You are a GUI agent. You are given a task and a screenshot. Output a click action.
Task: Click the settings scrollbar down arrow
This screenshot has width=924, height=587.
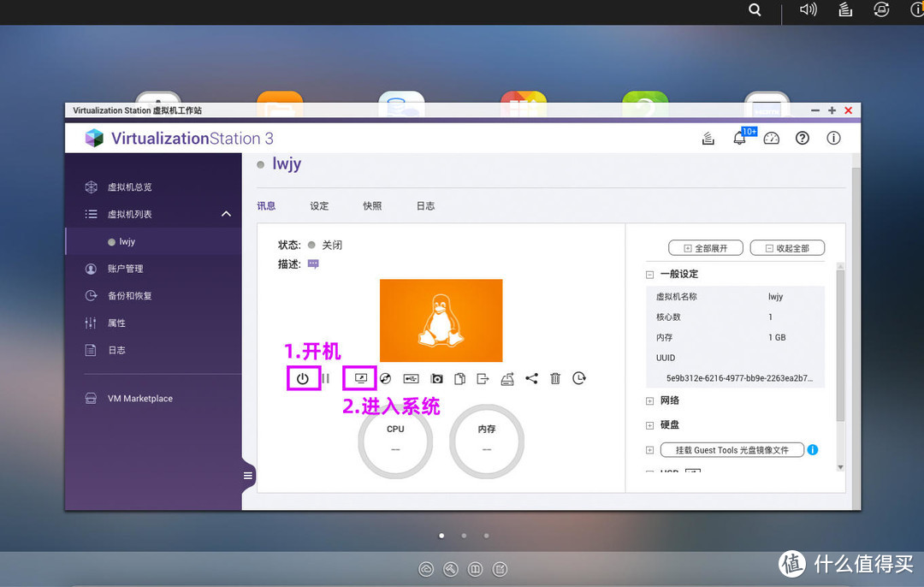[841, 467]
